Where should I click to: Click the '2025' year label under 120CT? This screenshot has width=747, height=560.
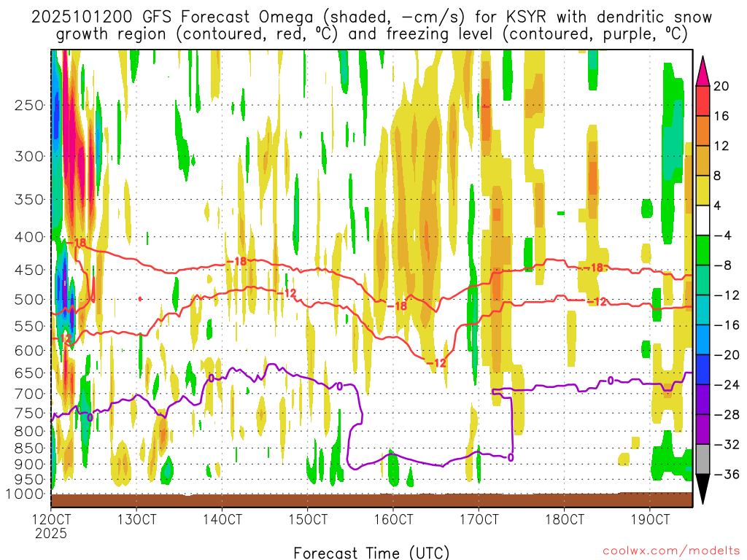(51, 533)
